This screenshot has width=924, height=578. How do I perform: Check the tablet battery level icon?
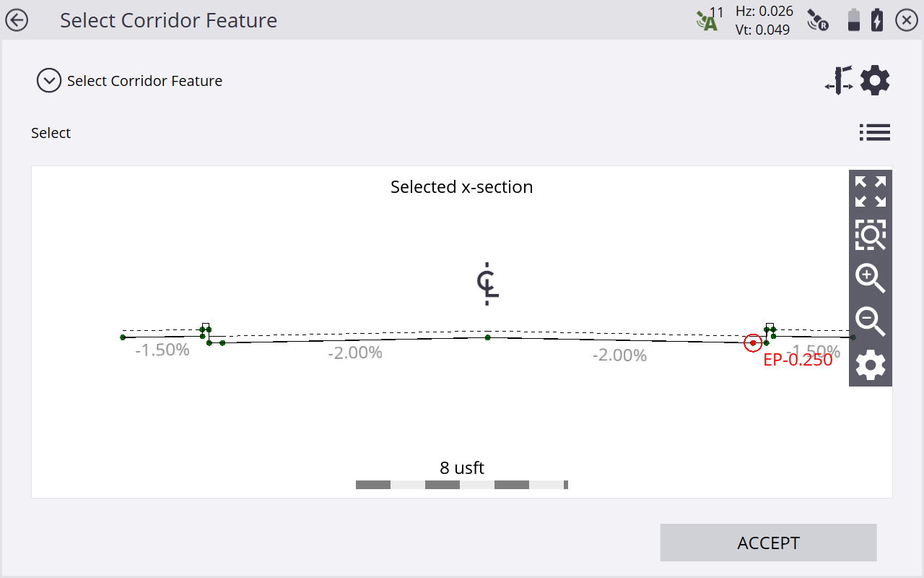(854, 20)
